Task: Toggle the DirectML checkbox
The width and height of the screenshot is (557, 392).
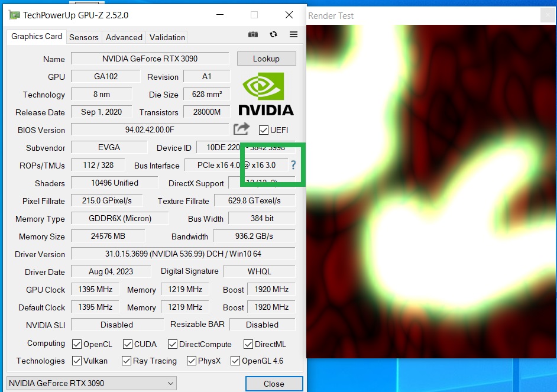Action: click(x=248, y=344)
